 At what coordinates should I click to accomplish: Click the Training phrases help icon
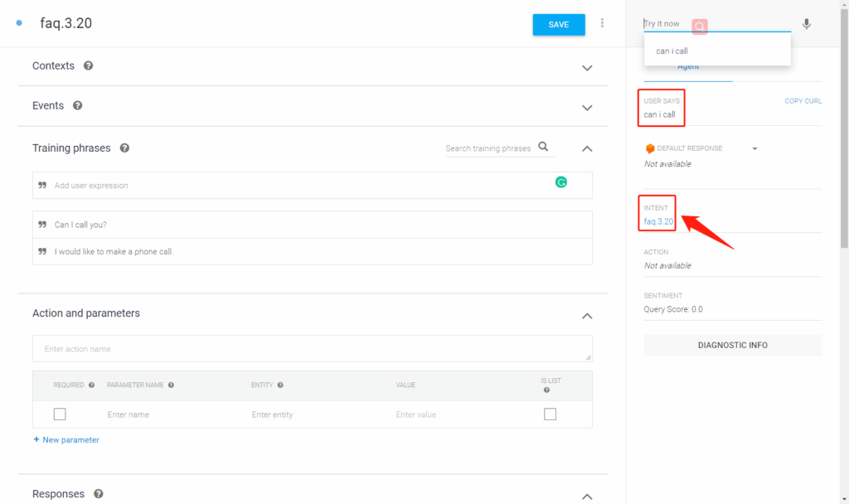point(124,148)
